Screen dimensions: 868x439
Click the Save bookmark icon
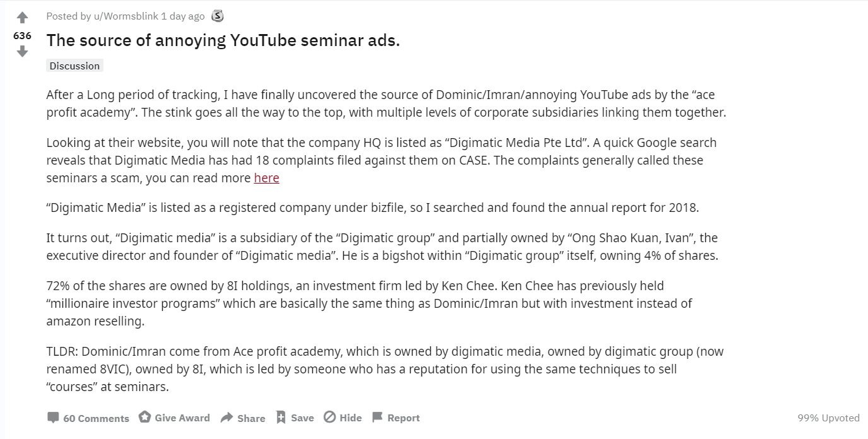[x=281, y=418]
